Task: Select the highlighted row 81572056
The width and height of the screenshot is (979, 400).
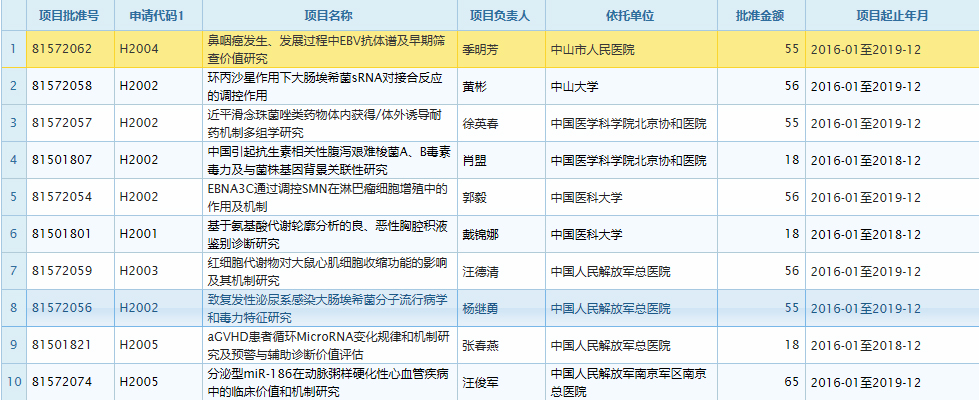Action: coord(62,308)
